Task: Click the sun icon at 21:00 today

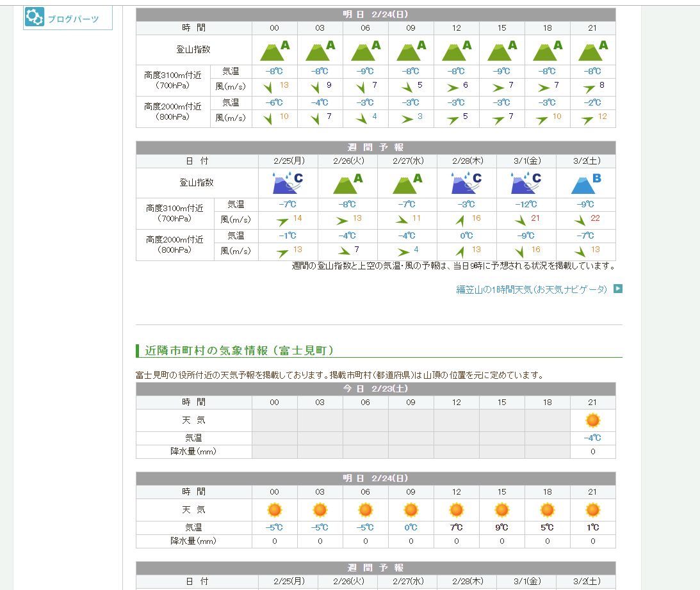Action: [x=592, y=420]
